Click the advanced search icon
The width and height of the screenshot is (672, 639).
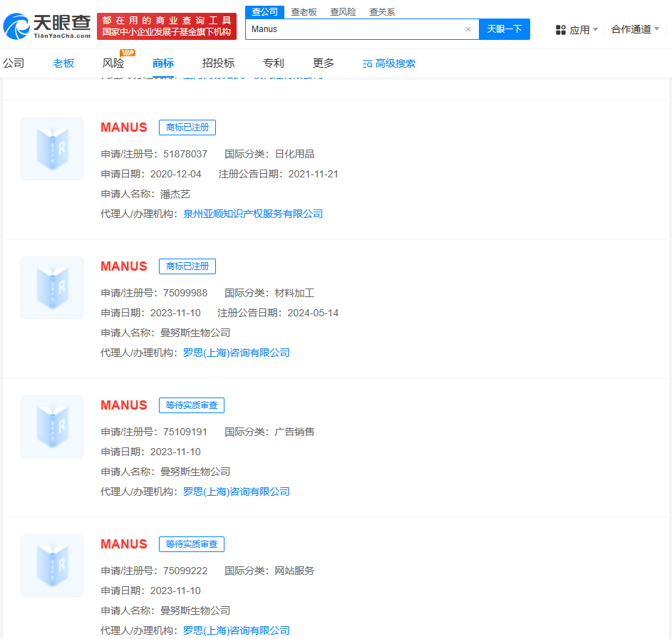coord(367,64)
